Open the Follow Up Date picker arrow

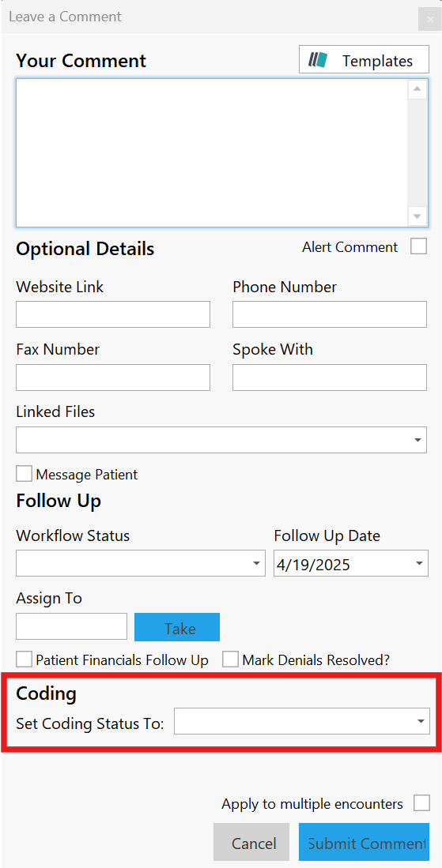[x=419, y=564]
